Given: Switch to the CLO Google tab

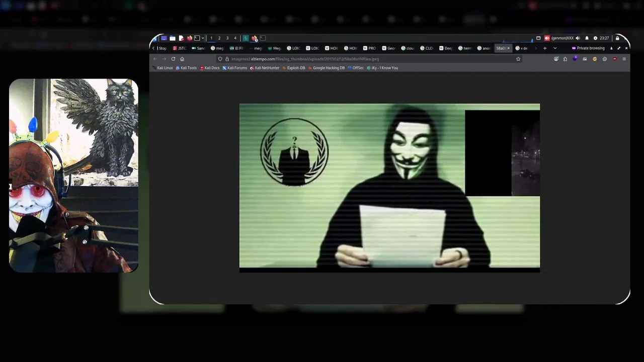Looking at the screenshot, I should [427, 48].
